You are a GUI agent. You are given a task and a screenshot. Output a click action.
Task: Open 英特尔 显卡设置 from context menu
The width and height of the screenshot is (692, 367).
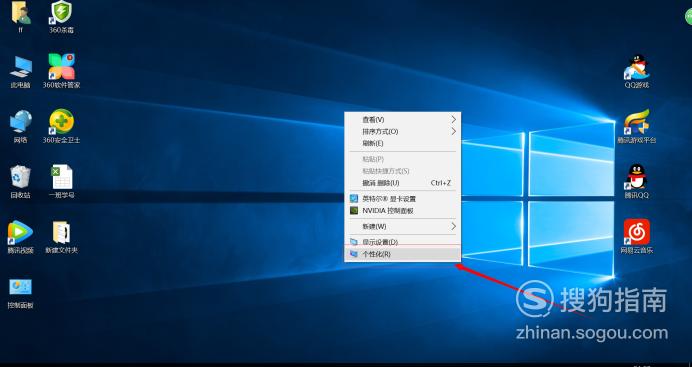[402, 199]
